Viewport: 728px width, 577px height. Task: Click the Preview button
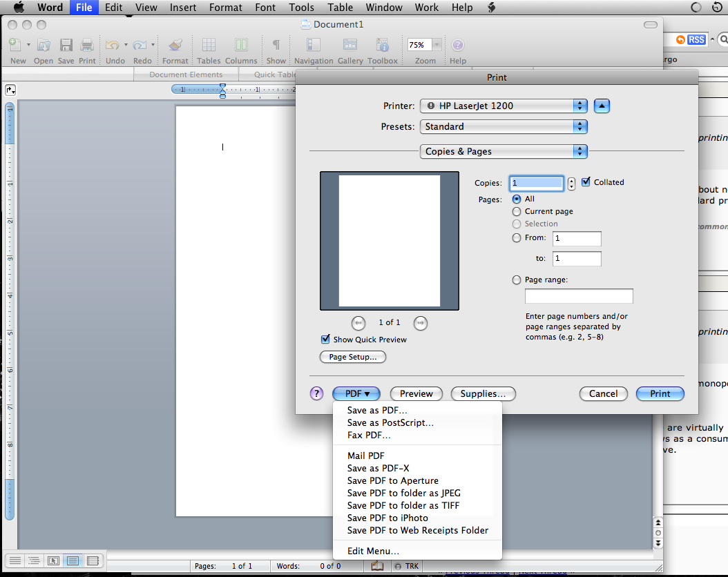[416, 394]
